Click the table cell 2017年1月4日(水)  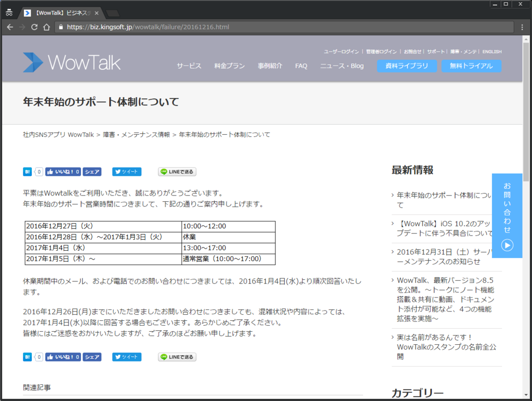coord(103,248)
